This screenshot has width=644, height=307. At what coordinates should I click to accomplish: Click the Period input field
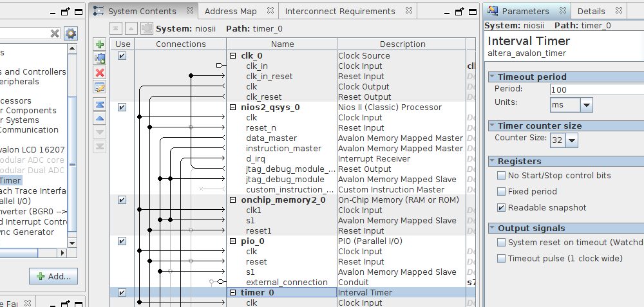click(596, 89)
